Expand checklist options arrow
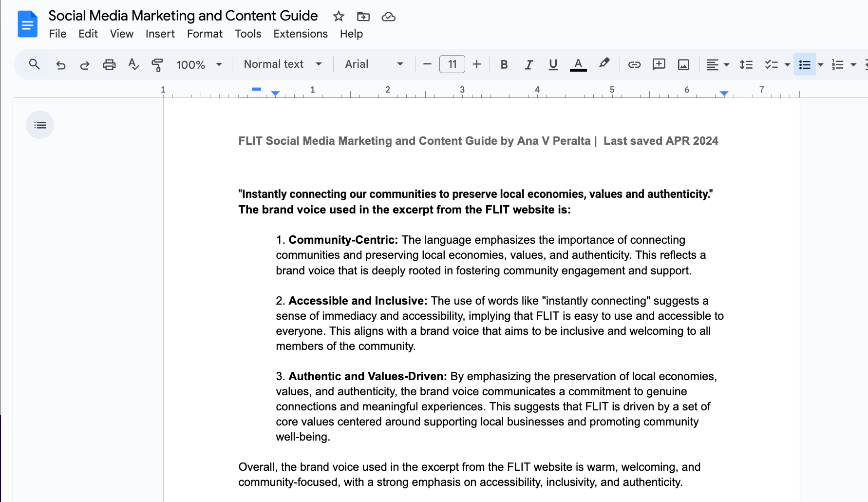 coord(787,64)
